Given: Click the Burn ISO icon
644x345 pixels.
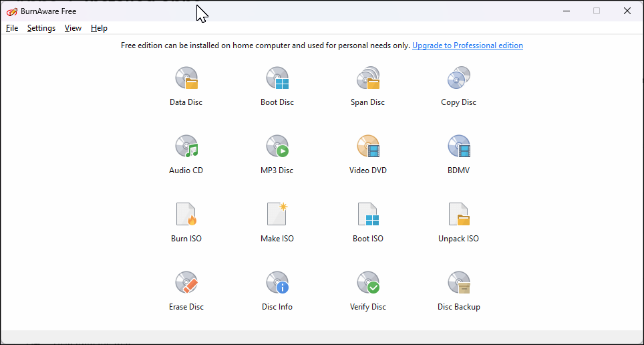Looking at the screenshot, I should pyautogui.click(x=186, y=214).
